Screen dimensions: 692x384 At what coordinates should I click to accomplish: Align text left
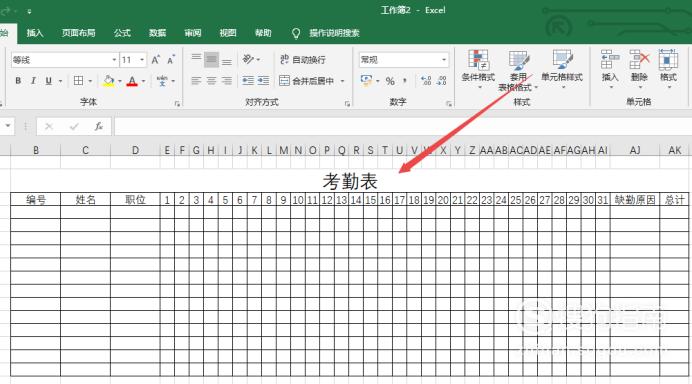point(196,81)
